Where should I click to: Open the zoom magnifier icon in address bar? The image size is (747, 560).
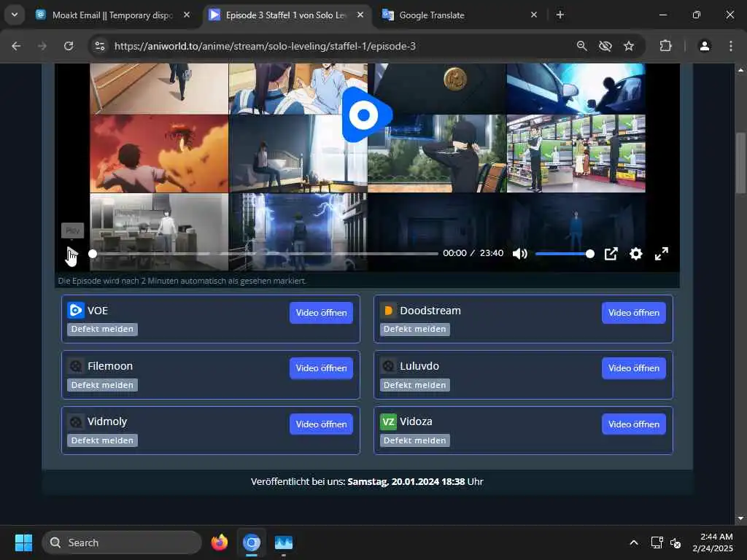[x=581, y=46]
